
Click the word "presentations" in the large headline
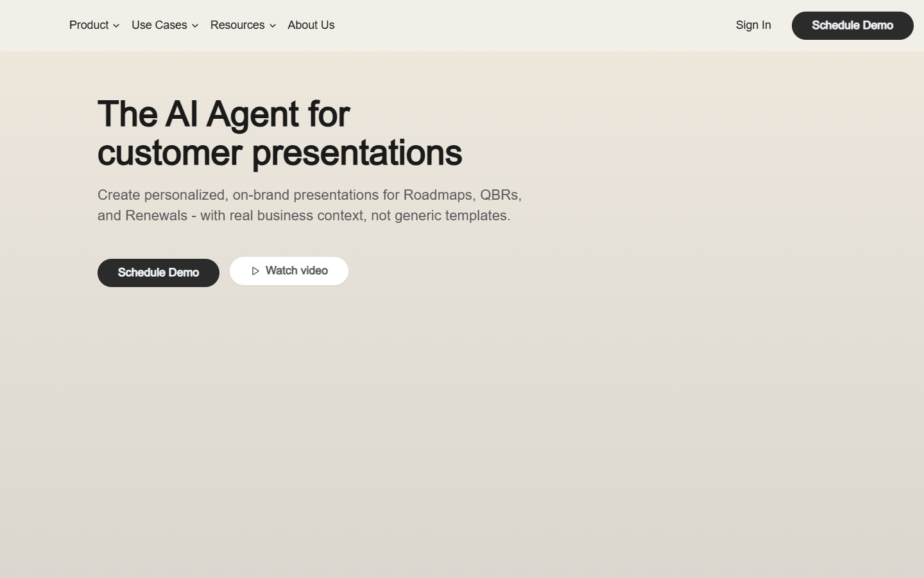click(357, 153)
